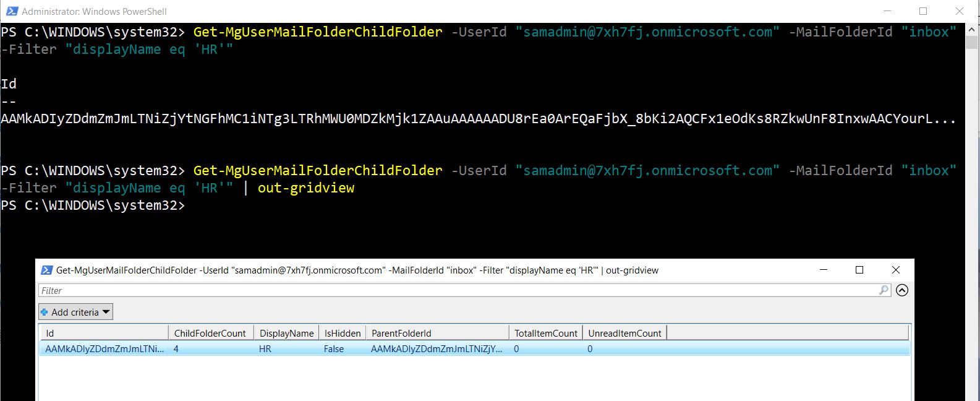Maximize the Out-GridView results window
Screen dimensions: 980x401
coord(859,270)
